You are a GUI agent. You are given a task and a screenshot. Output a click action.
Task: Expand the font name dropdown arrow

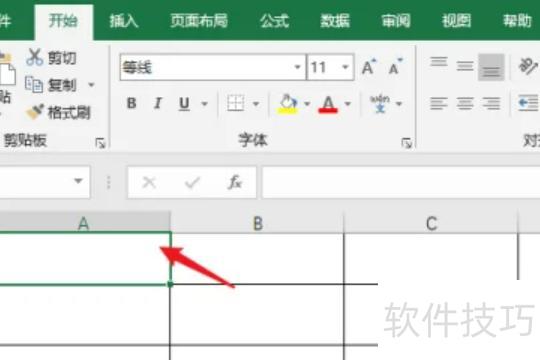point(298,67)
